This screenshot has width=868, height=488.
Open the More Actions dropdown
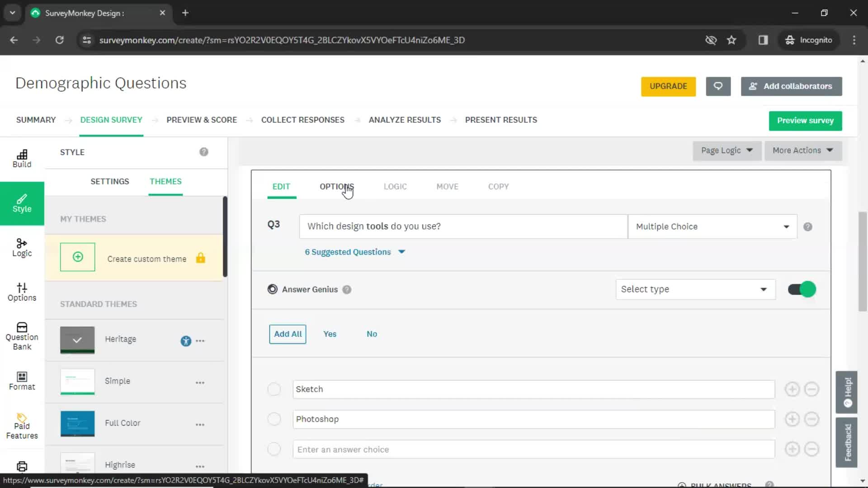pyautogui.click(x=803, y=150)
